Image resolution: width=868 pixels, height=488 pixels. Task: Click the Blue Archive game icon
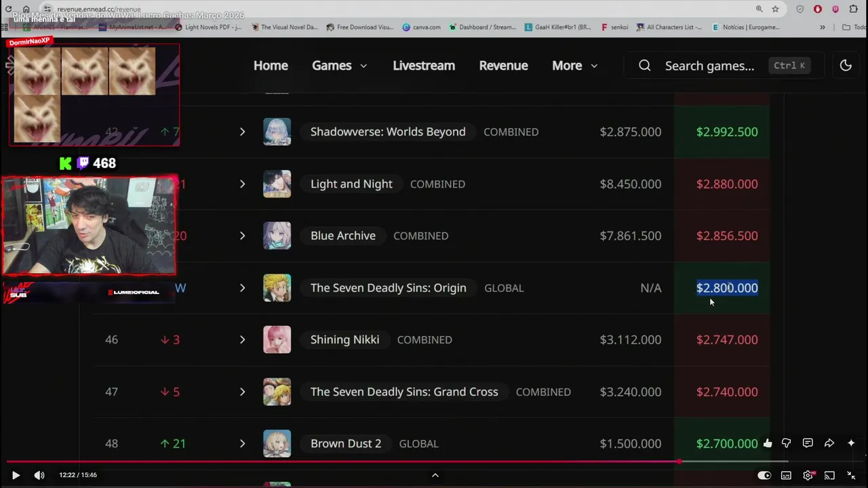[277, 236]
